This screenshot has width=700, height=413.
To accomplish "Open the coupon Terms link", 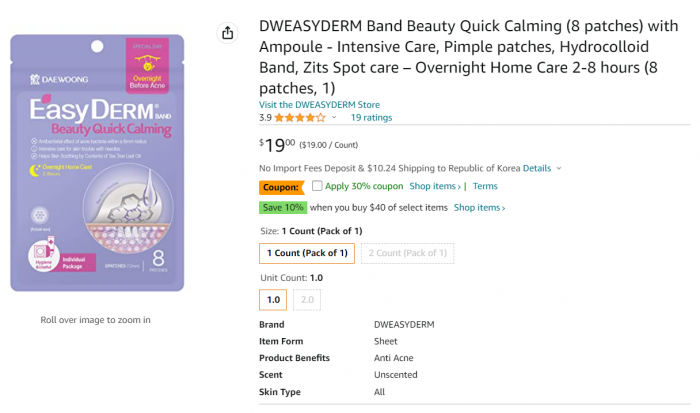I will point(485,186).
